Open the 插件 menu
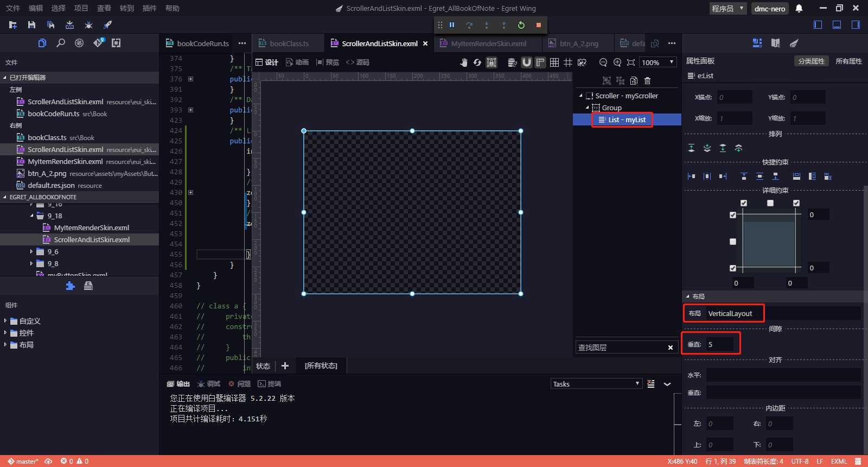The width and height of the screenshot is (868, 467). coord(150,8)
